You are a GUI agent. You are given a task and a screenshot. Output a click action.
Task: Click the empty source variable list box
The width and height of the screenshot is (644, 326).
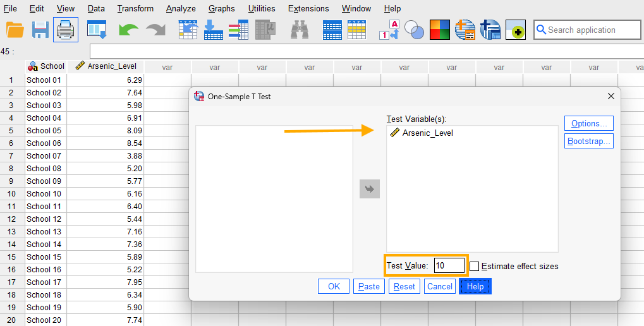274,199
